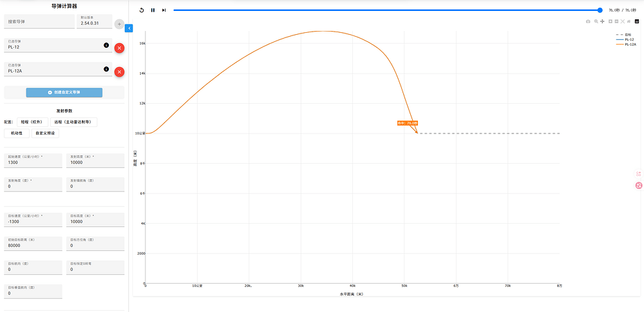Click the 搜索导弹 search field
The width and height of the screenshot is (644, 312).
pos(39,22)
